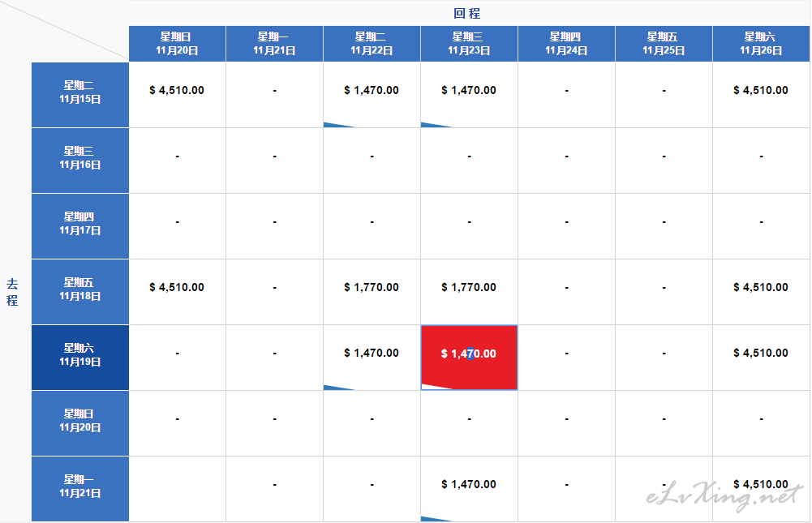Pick $1,470.00 fare for 11月15日 returning 11月23日

pos(469,95)
